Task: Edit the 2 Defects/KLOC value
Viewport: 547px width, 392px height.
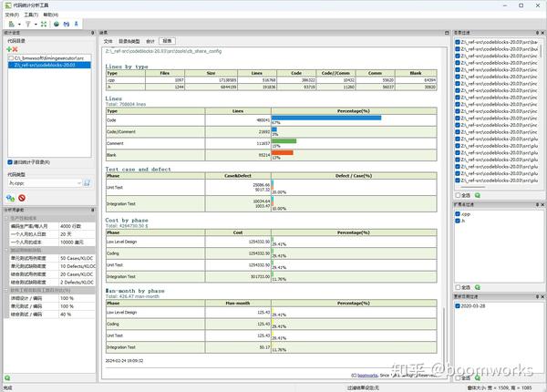Action: [x=77, y=282]
